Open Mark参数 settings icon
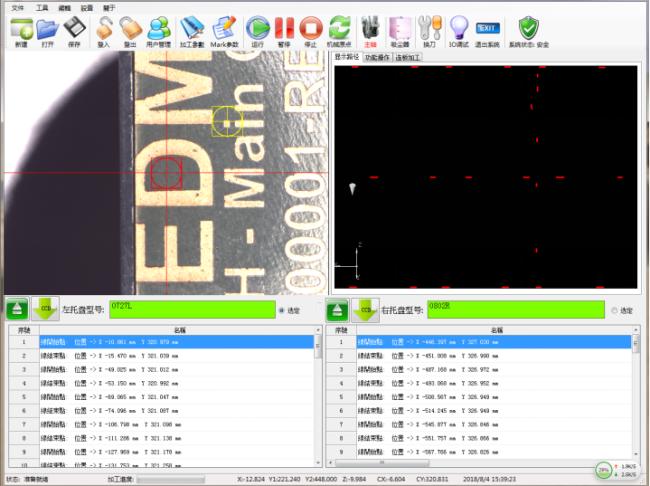The image size is (650, 486). pos(225,30)
